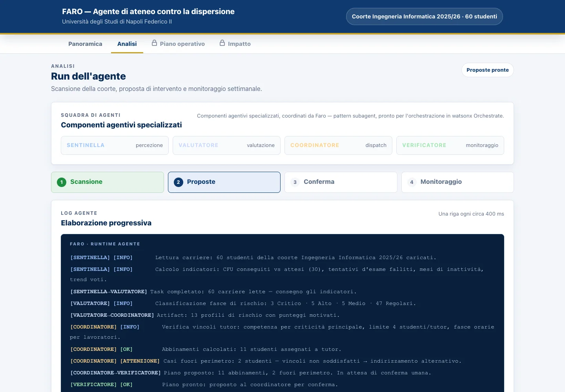Screen dimensions: 565x392
Task: Click the 'Elaborazione progressiva' heading
Action: click(106, 223)
